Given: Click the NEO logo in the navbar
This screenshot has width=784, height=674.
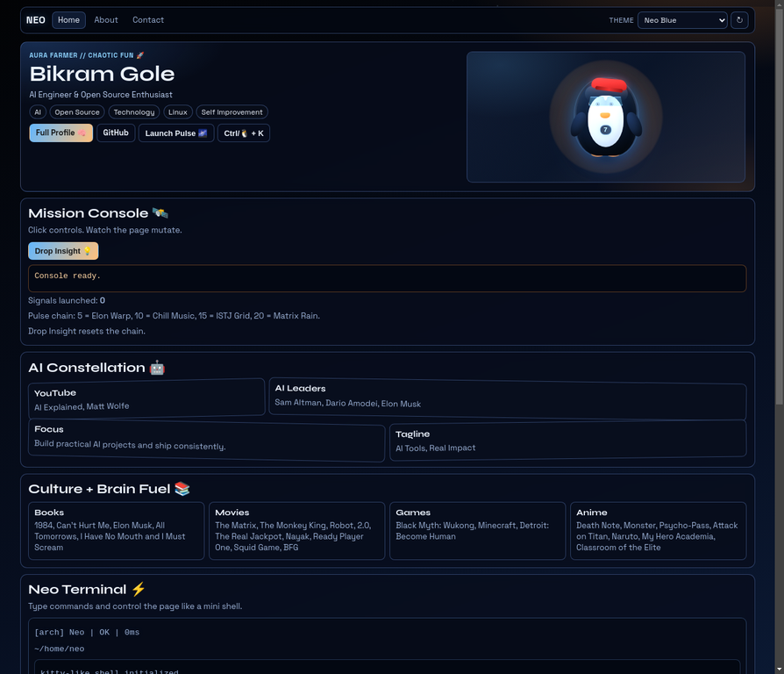Looking at the screenshot, I should pyautogui.click(x=34, y=19).
